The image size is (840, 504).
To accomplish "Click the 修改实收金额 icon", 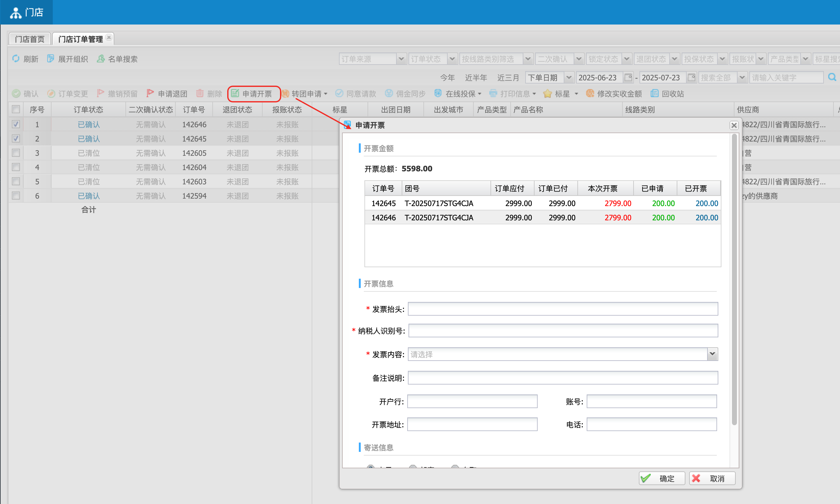I will click(x=590, y=93).
